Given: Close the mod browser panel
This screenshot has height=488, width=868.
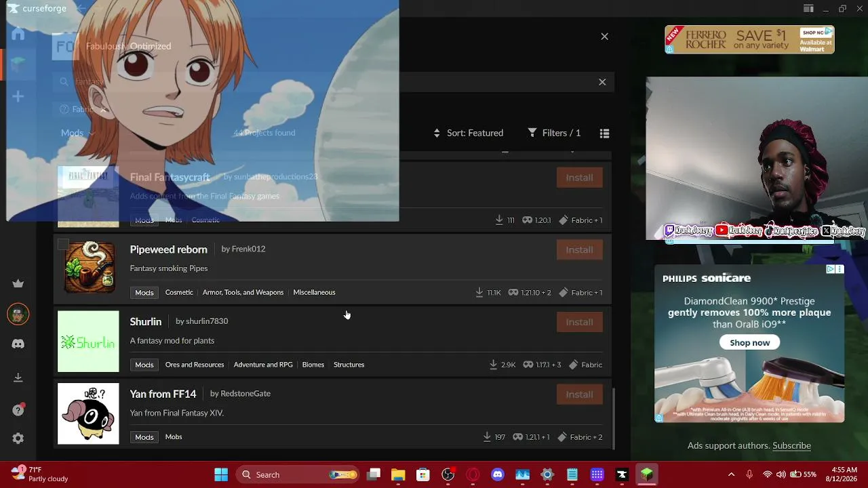Looking at the screenshot, I should pos(604,37).
